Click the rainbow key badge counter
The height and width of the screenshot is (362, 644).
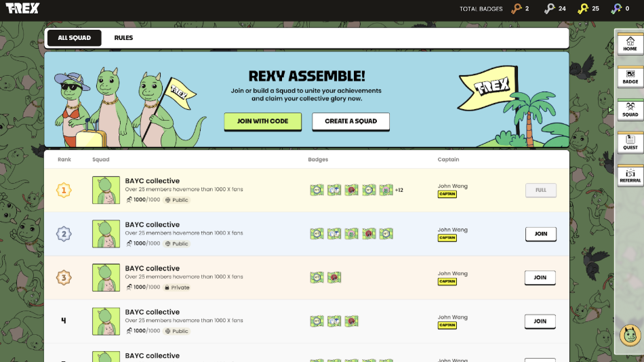(x=620, y=9)
